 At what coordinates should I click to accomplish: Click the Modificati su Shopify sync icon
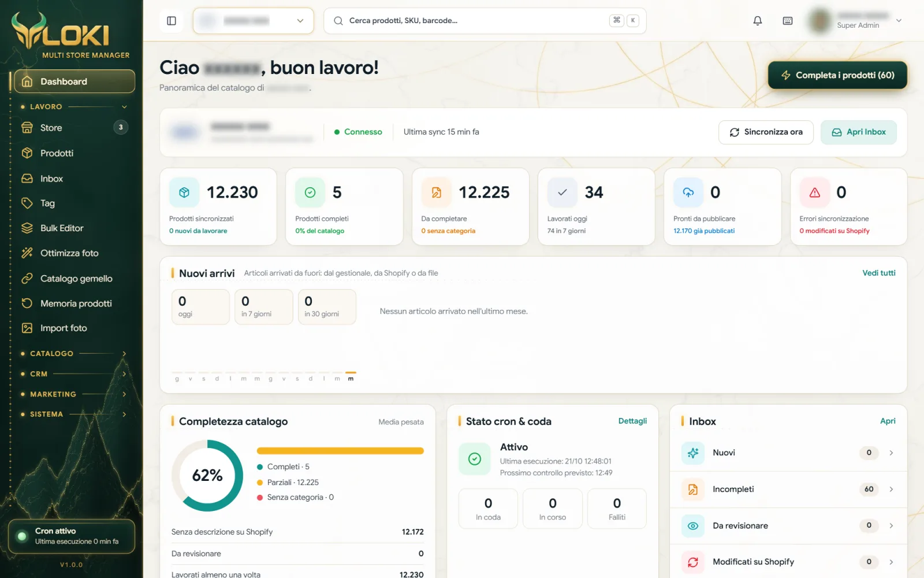[x=693, y=562]
